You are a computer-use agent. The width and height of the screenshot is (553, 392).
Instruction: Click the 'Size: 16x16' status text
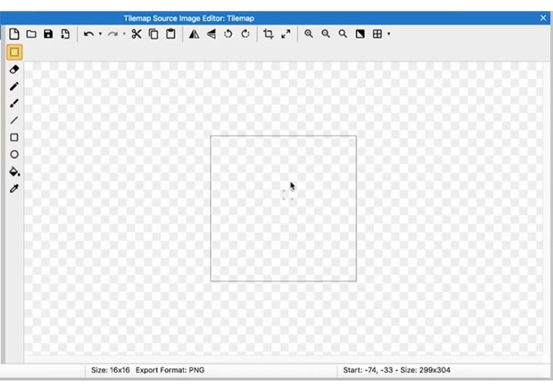click(110, 370)
